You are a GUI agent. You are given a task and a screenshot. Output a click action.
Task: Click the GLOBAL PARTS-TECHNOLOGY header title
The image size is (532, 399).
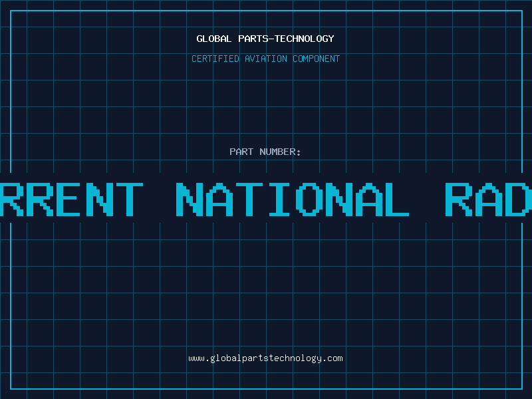(x=265, y=39)
